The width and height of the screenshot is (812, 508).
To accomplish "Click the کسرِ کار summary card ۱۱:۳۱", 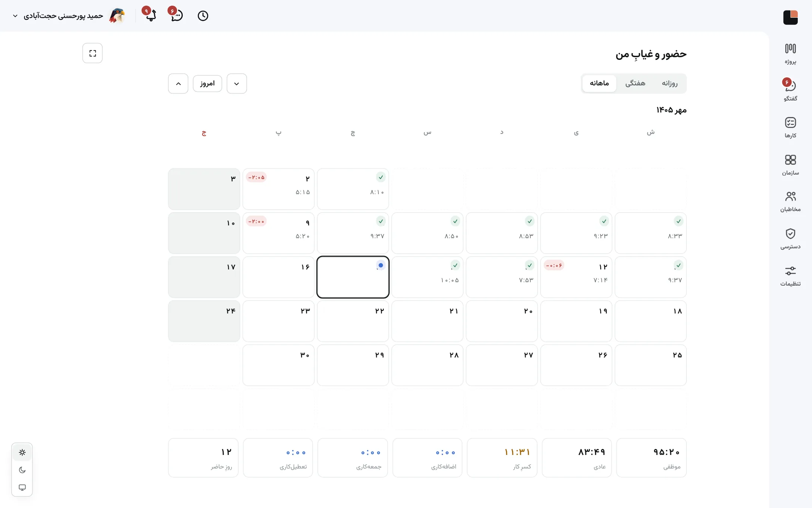I will click(502, 458).
